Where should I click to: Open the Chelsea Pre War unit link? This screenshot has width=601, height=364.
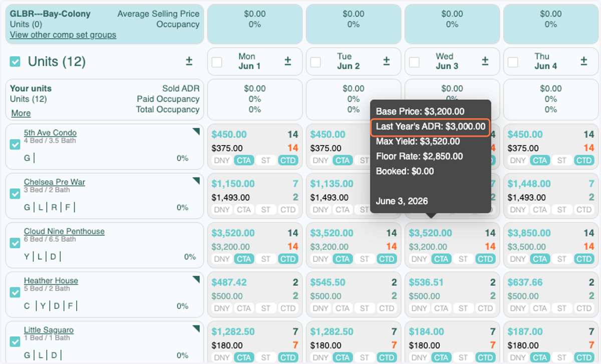(x=55, y=182)
